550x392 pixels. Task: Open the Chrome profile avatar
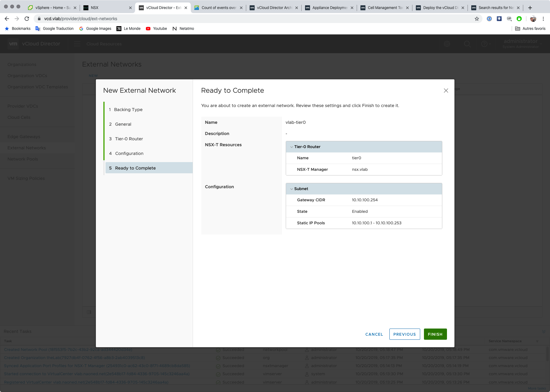click(533, 19)
